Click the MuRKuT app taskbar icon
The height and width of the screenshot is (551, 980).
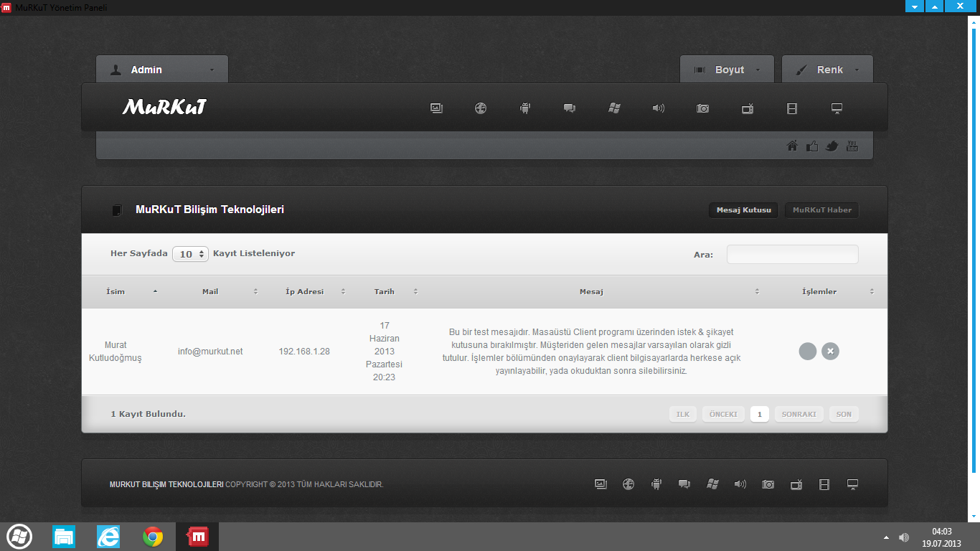pos(197,537)
